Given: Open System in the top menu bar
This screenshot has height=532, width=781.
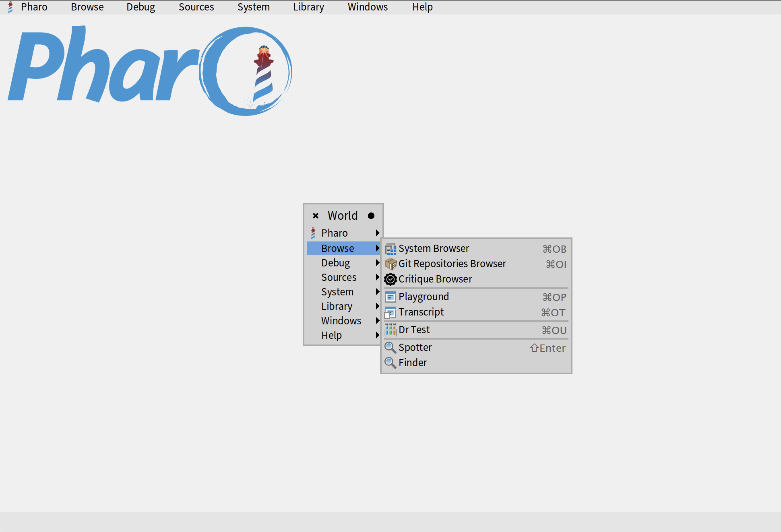Looking at the screenshot, I should click(x=253, y=7).
